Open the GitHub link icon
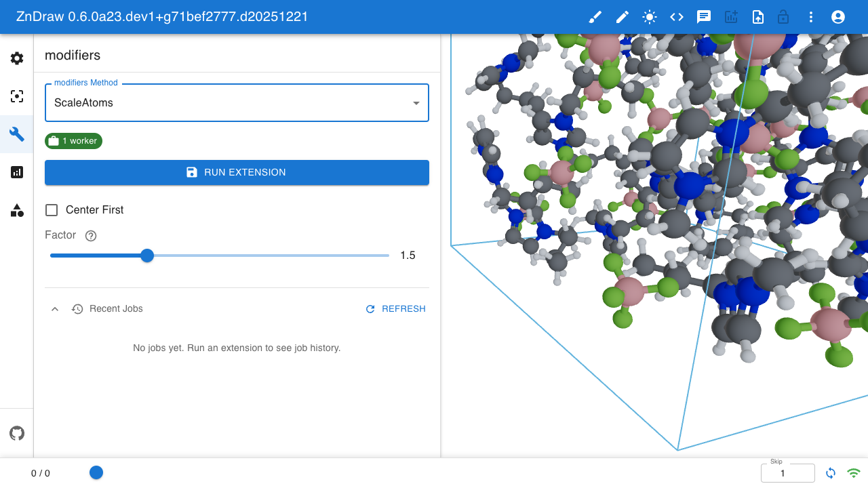Screen dimensions: 868x488 (17, 433)
